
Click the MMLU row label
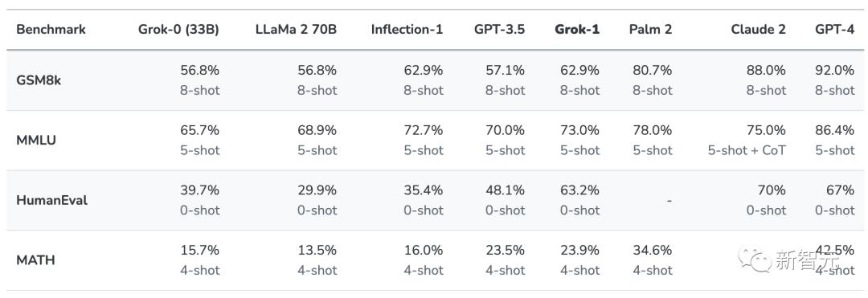click(36, 141)
